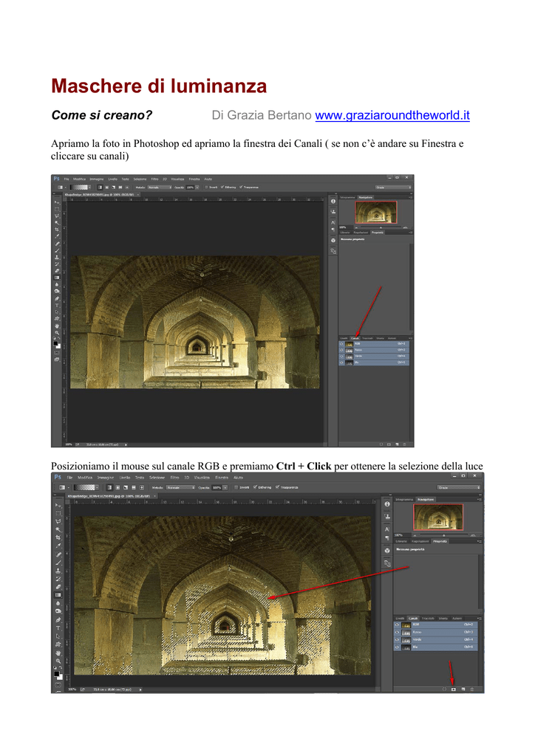This screenshot has height=756, width=535.
Task: Select the Lasso tool in lower screenshot
Action: click(58, 521)
